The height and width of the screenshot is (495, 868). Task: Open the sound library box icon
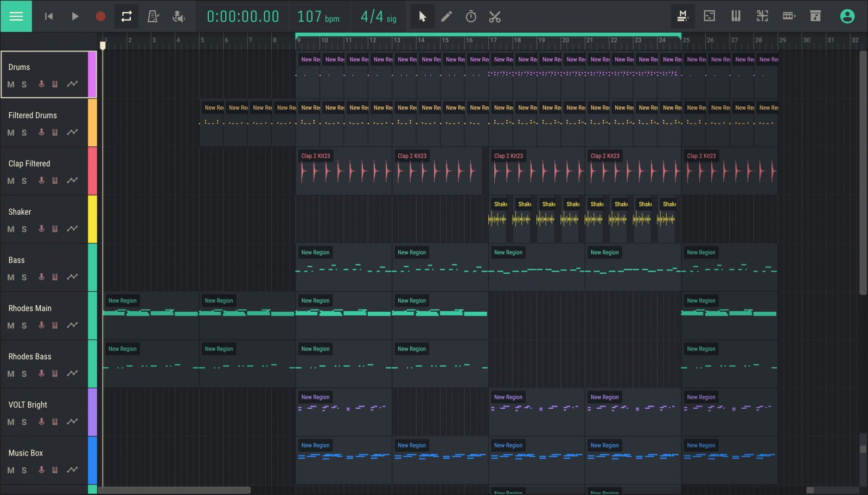tap(815, 16)
